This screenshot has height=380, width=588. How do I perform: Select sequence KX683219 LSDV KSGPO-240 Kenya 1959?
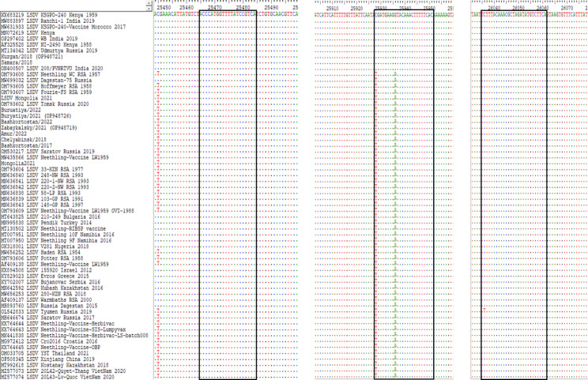click(47, 15)
